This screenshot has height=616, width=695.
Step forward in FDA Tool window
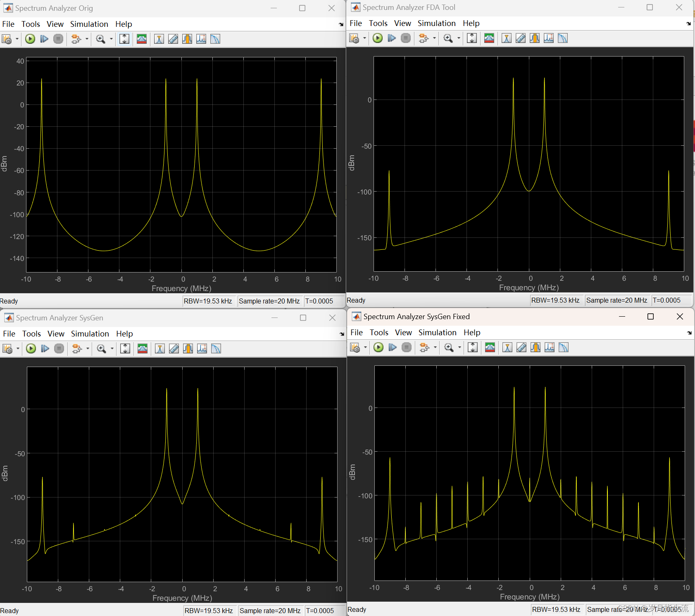pos(392,38)
